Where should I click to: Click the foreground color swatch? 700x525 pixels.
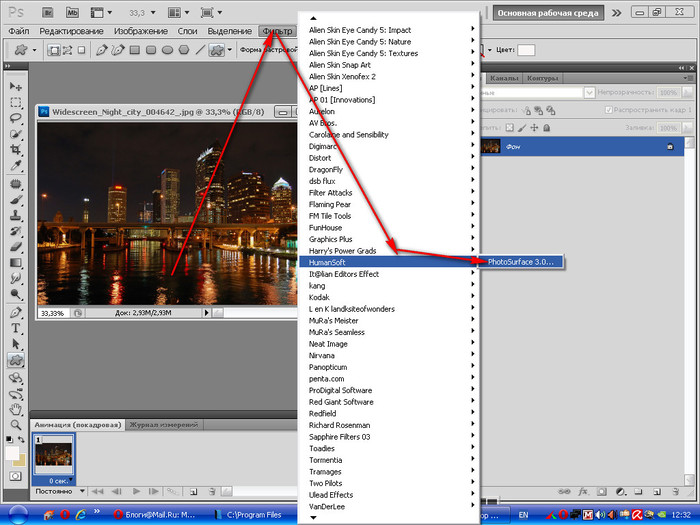[12, 453]
